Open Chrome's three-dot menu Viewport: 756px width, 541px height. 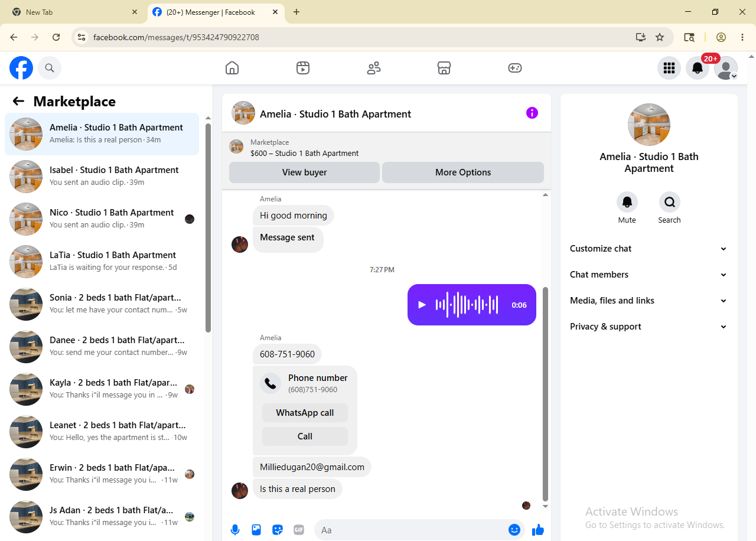point(742,37)
